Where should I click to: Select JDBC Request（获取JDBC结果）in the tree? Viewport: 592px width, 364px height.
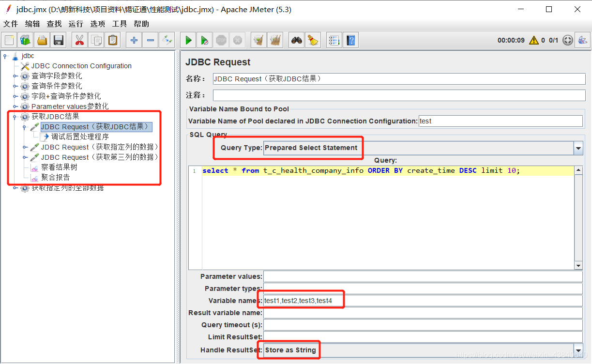tap(95, 127)
